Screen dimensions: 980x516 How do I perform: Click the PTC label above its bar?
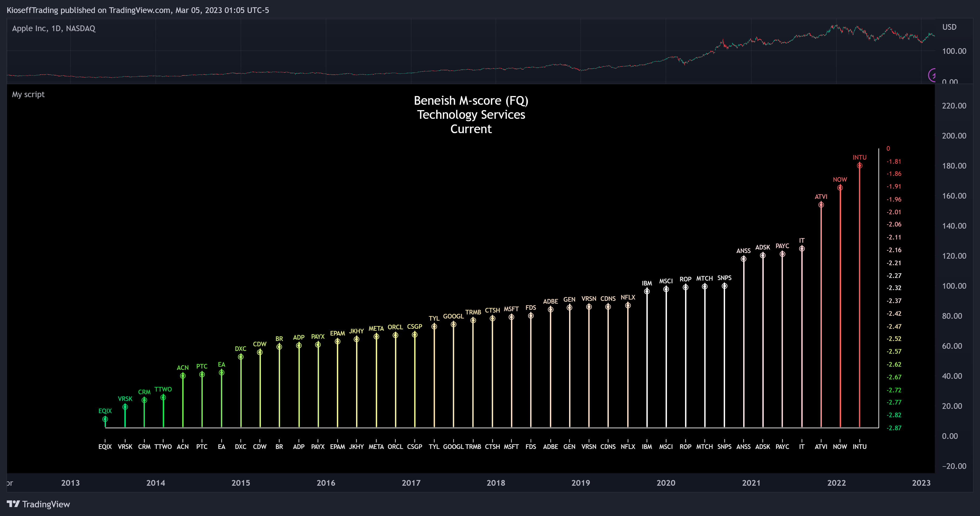point(202,366)
